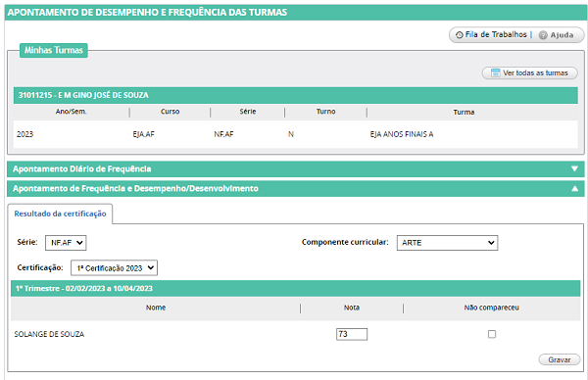Switch to the Resultado da certificação tab
The image size is (588, 380).
60,214
